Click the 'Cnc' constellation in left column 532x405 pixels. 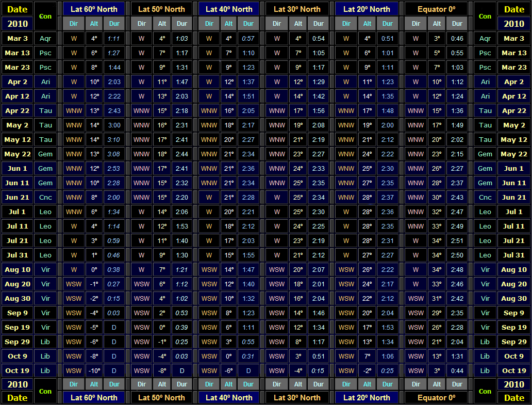tap(45, 197)
